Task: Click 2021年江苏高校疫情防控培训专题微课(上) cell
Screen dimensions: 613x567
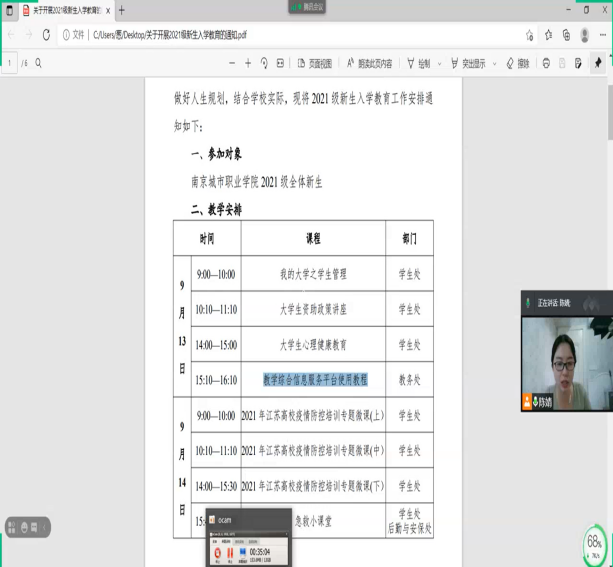Action: point(313,415)
